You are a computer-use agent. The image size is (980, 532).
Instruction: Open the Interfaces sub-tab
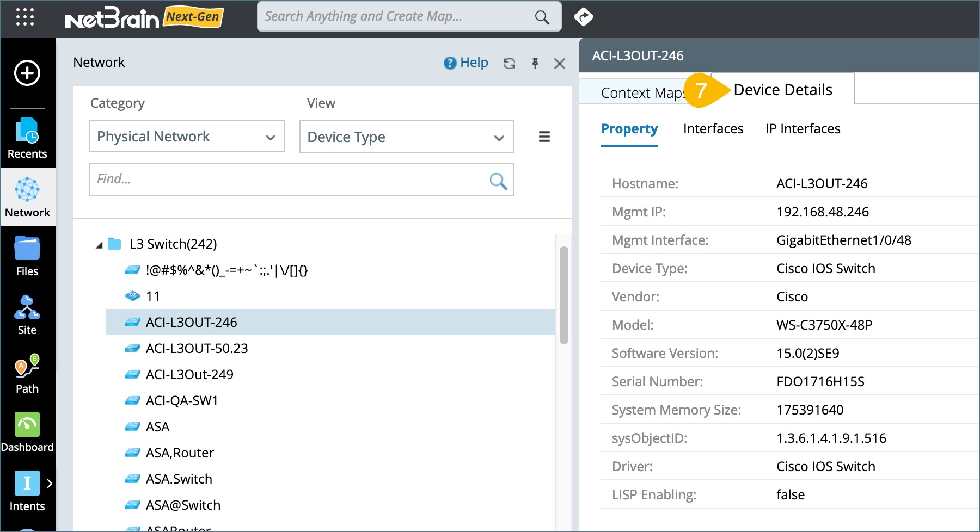pyautogui.click(x=713, y=129)
